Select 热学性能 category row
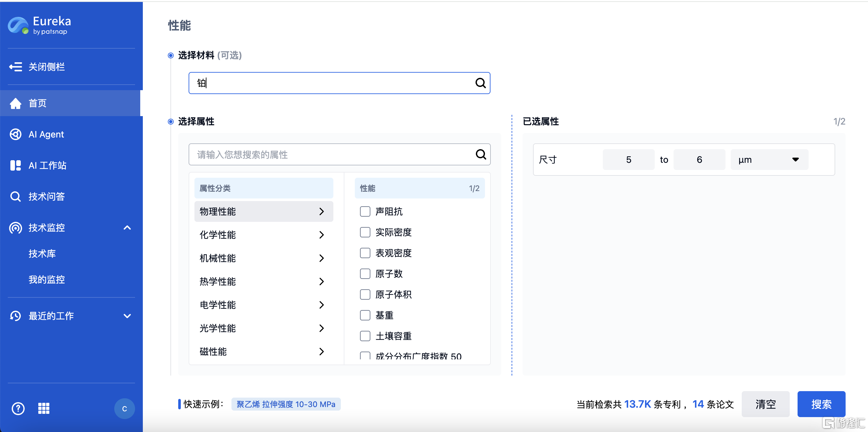The width and height of the screenshot is (868, 432). click(x=264, y=282)
